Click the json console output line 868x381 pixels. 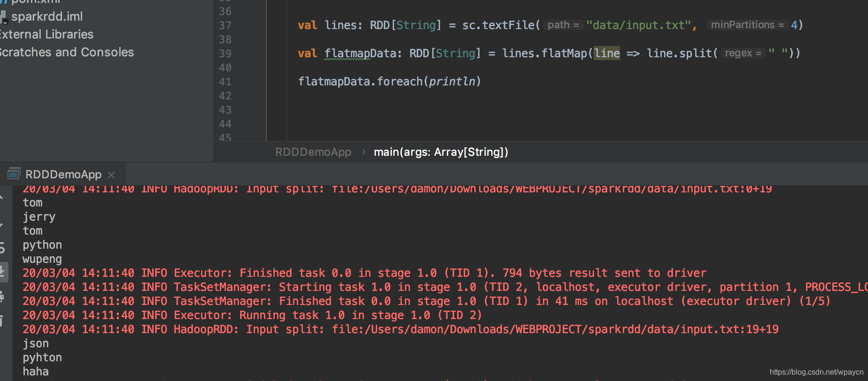(x=36, y=343)
